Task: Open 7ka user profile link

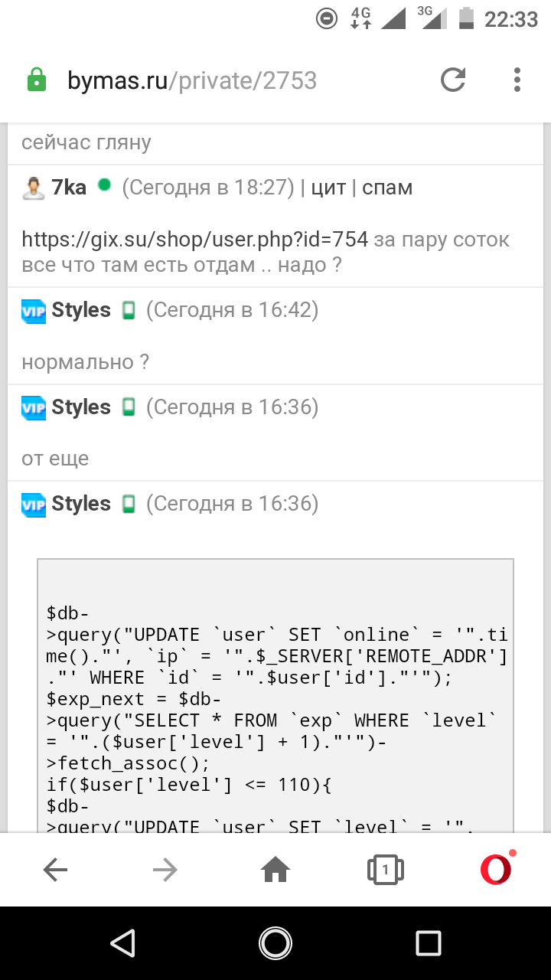Action: click(x=69, y=188)
